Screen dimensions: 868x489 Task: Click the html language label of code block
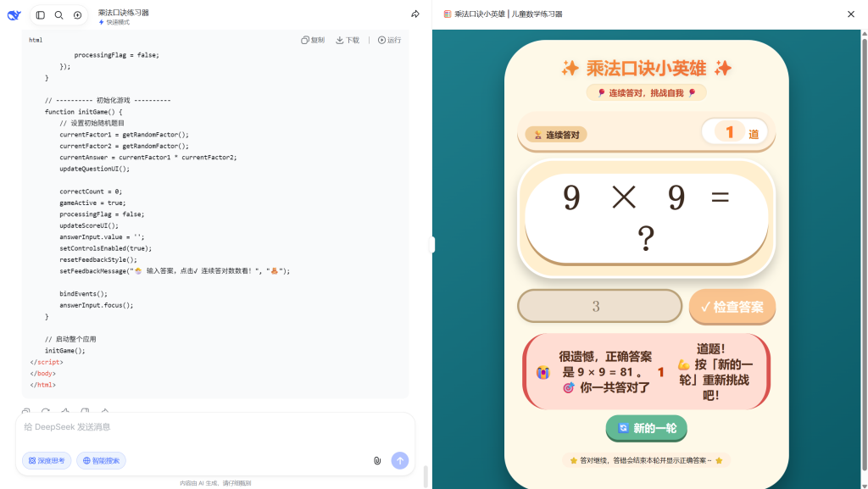click(x=36, y=40)
